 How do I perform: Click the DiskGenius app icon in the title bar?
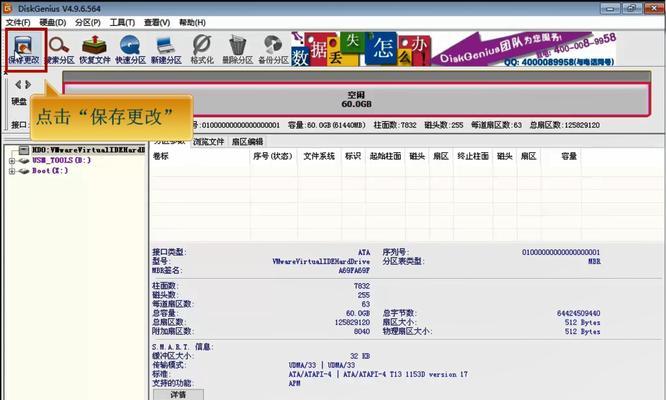[8, 8]
